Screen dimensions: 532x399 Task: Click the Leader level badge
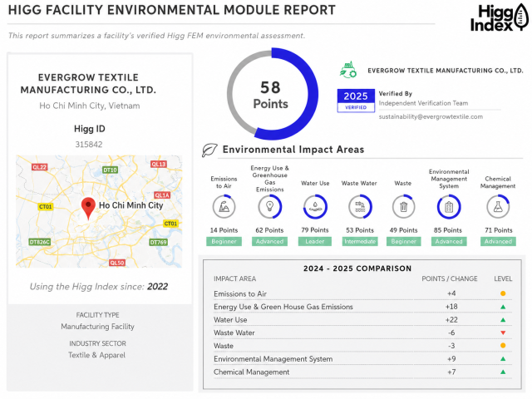pyautogui.click(x=315, y=241)
